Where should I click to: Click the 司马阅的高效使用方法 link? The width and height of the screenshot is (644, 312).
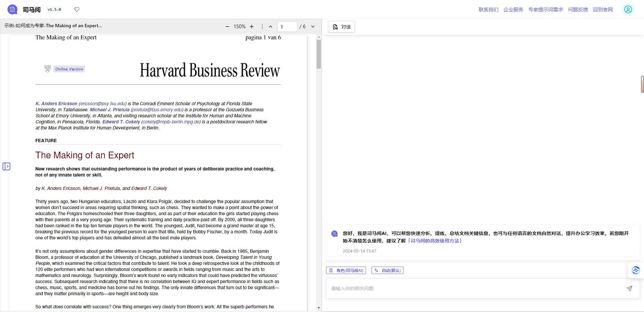click(435, 241)
